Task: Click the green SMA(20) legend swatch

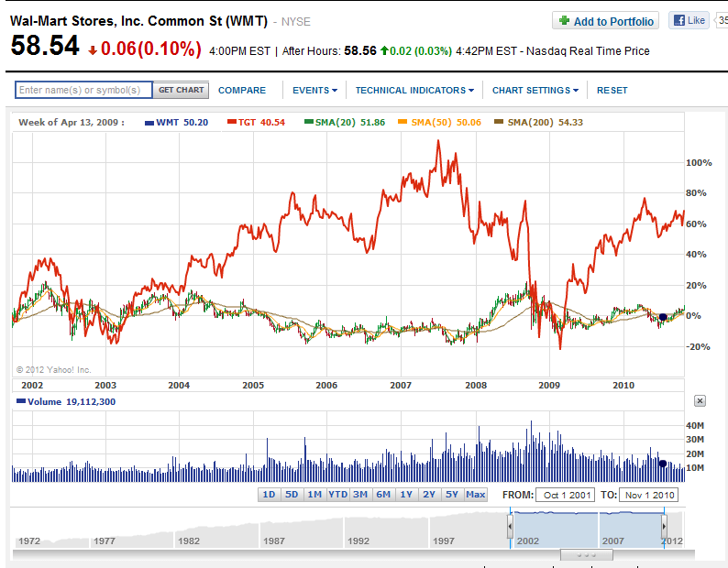Action: (309, 122)
